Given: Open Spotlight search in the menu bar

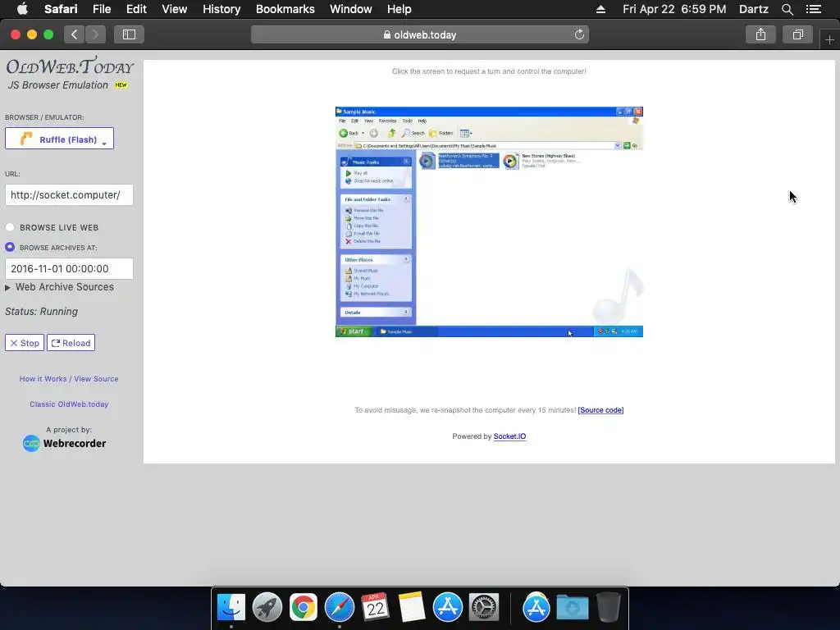Looking at the screenshot, I should click(x=787, y=9).
